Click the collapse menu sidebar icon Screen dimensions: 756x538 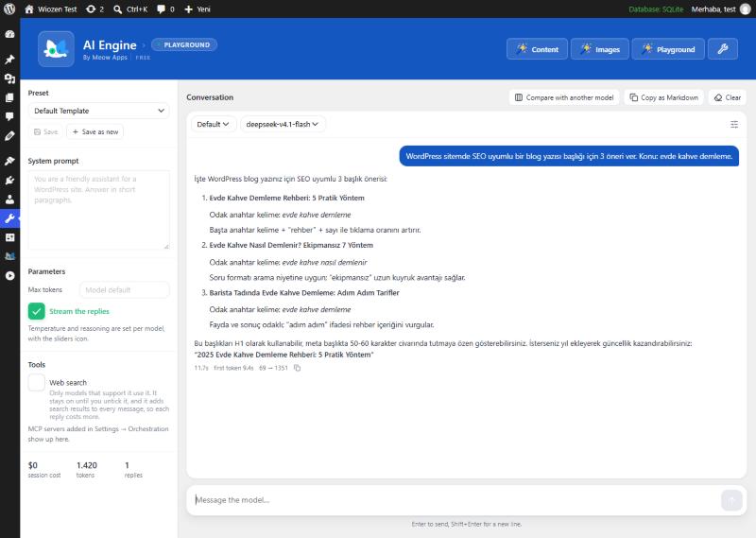tap(9, 275)
